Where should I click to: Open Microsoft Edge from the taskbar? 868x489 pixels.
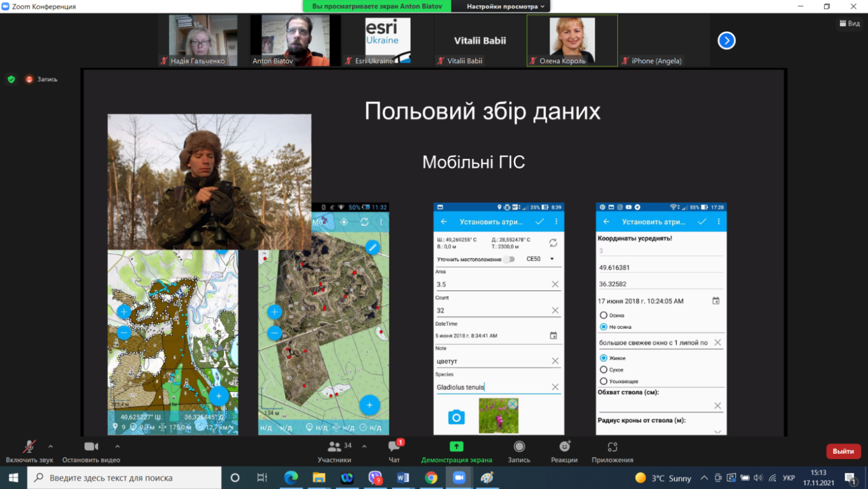click(291, 478)
